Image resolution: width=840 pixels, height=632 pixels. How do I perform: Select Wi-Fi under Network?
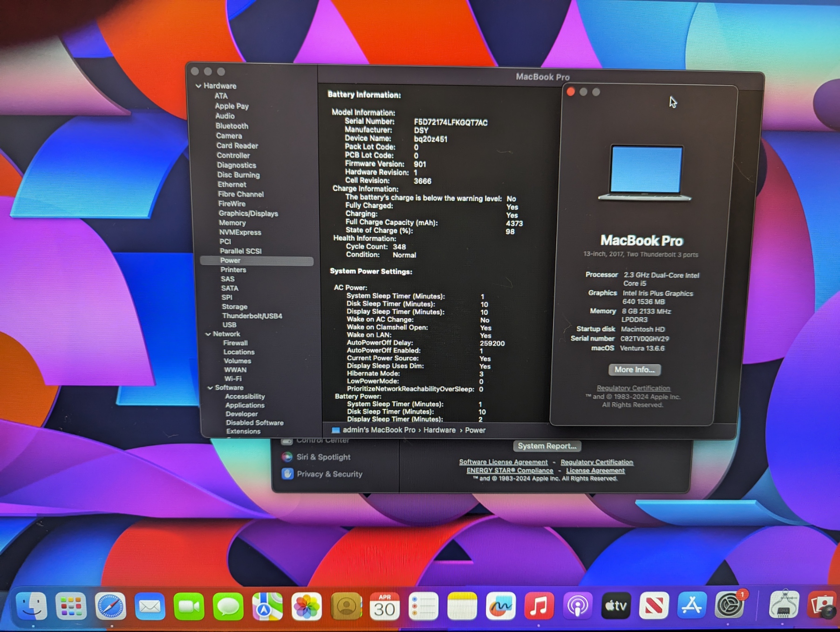click(232, 379)
